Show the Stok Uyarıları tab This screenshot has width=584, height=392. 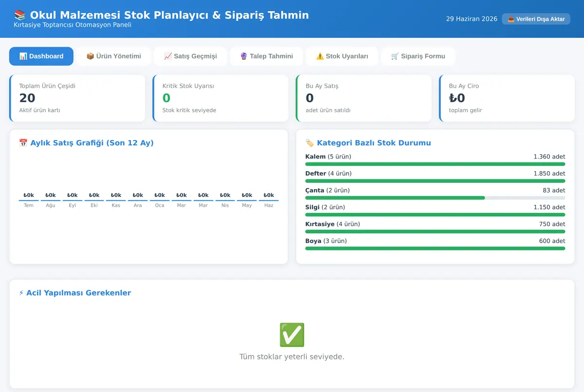point(342,56)
